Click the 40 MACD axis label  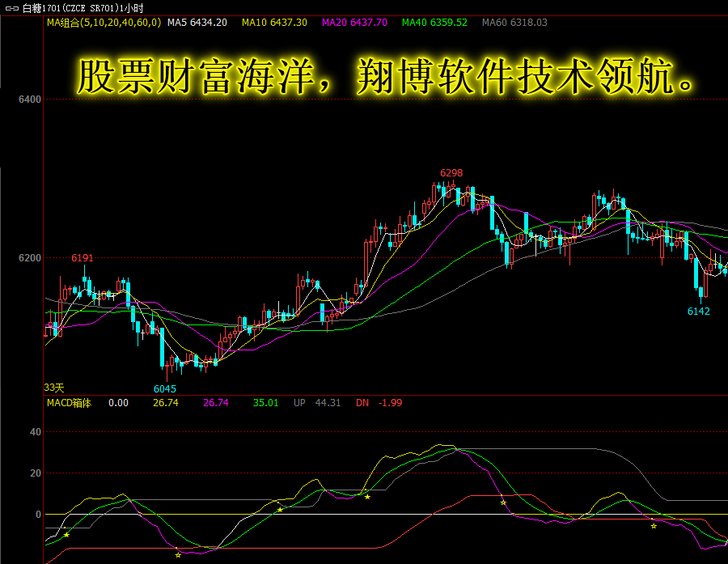[x=36, y=432]
